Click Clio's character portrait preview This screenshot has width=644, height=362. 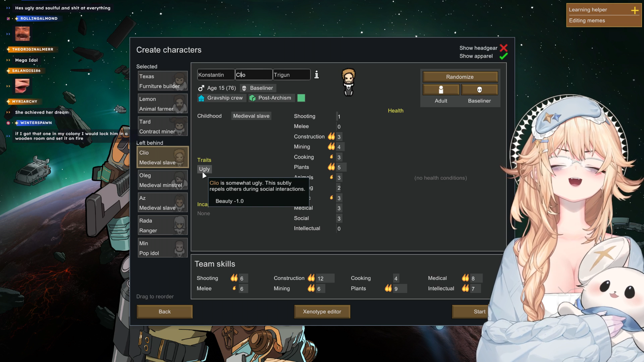coord(348,82)
